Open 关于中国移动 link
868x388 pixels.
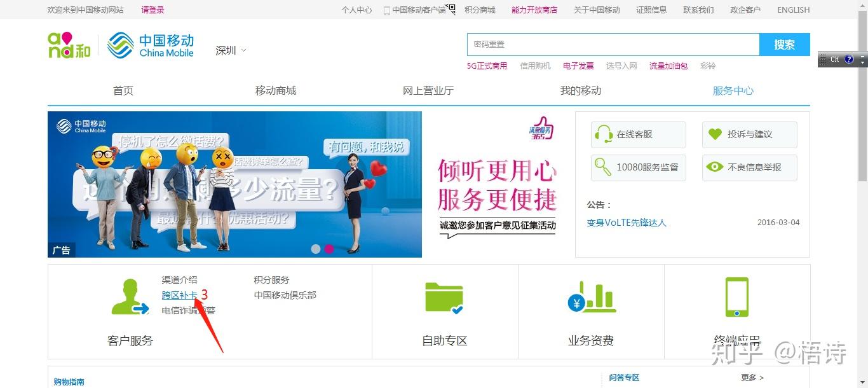[597, 10]
